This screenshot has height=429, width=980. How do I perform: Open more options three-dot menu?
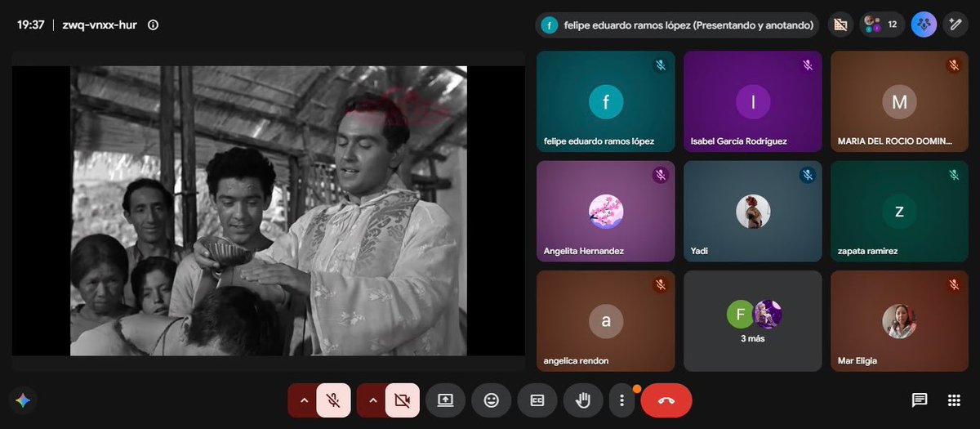tap(621, 400)
